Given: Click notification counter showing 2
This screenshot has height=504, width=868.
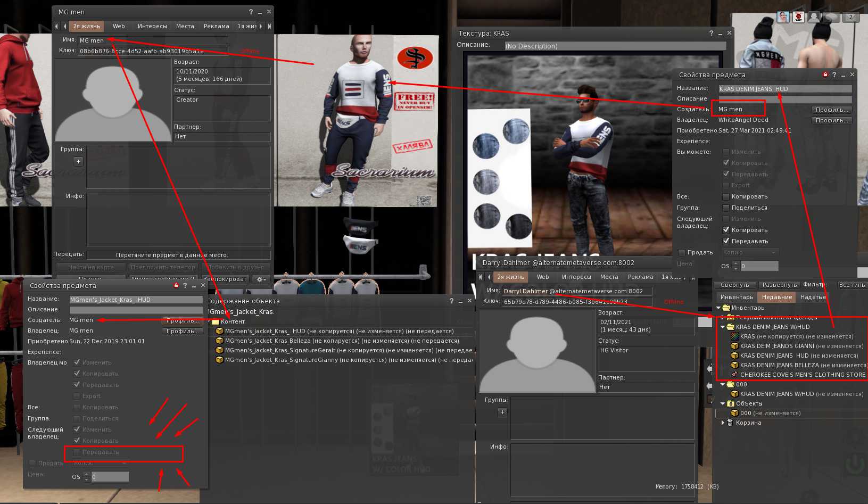Looking at the screenshot, I should click(x=850, y=17).
